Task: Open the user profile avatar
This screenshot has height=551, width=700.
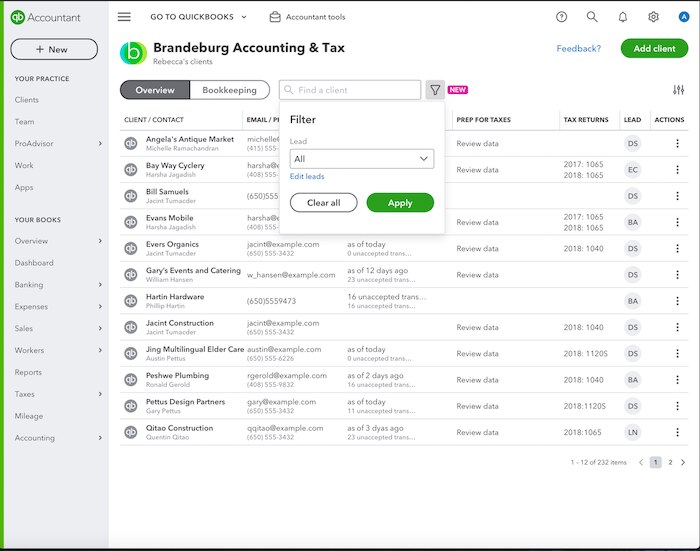Action: [683, 17]
